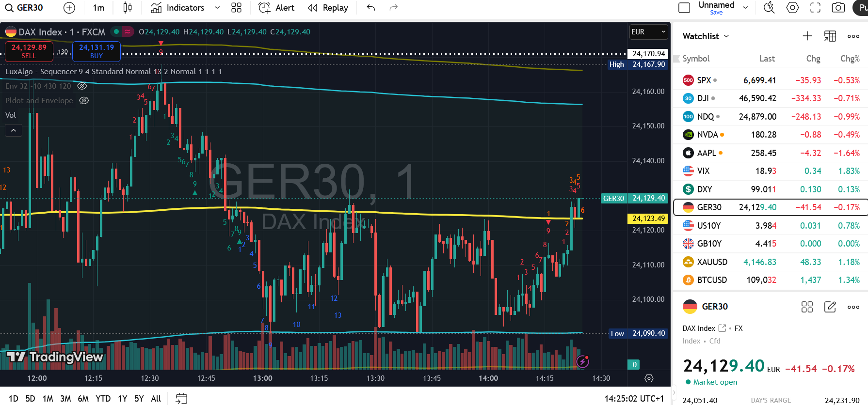Open time axis settings gear
The width and height of the screenshot is (868, 405).
coord(649,378)
